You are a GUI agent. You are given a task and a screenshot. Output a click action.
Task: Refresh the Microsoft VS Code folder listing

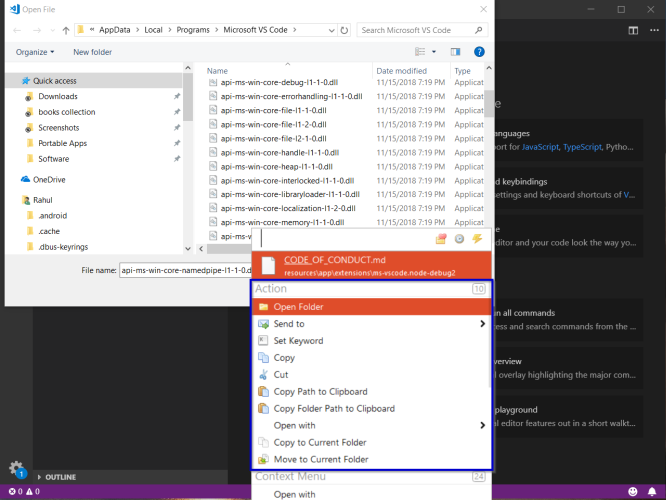point(344,30)
